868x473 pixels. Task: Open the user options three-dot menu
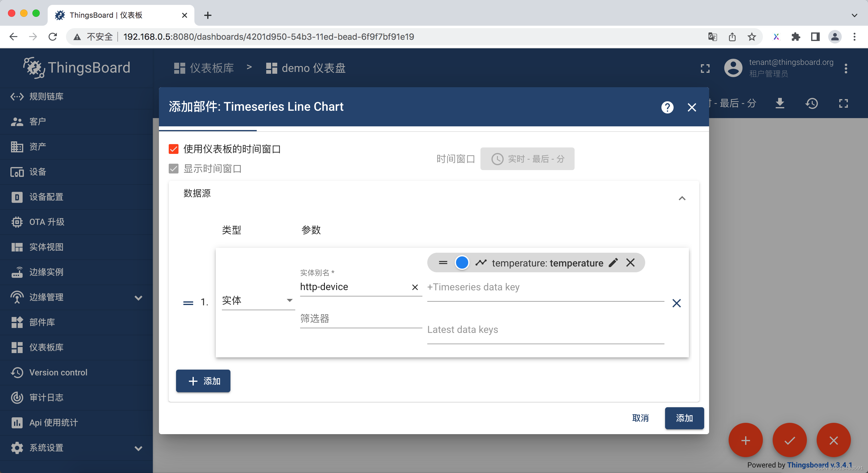coord(846,69)
